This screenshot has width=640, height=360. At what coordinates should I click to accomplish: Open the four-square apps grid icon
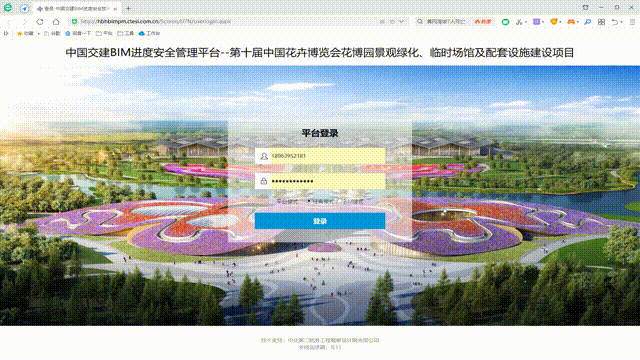pyautogui.click(x=601, y=22)
